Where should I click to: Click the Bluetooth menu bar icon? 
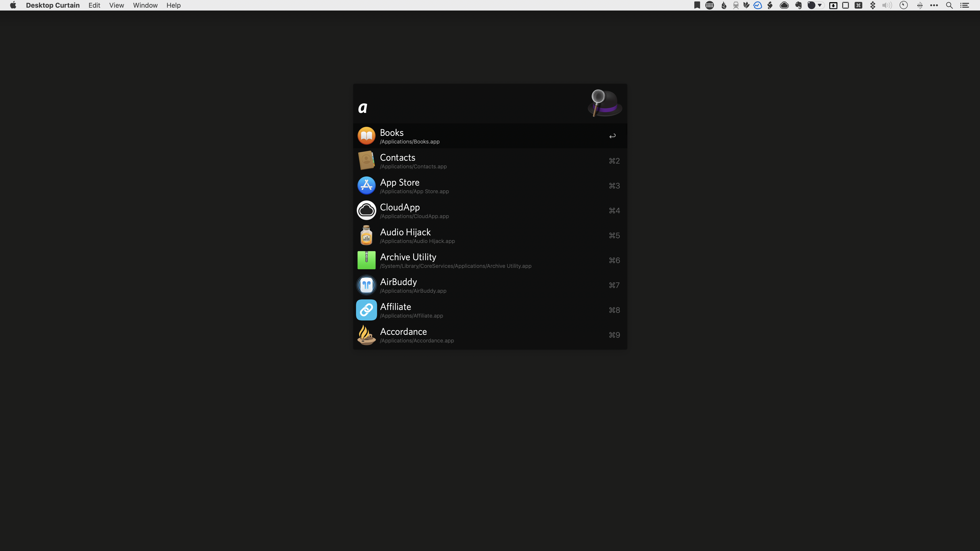tap(919, 5)
